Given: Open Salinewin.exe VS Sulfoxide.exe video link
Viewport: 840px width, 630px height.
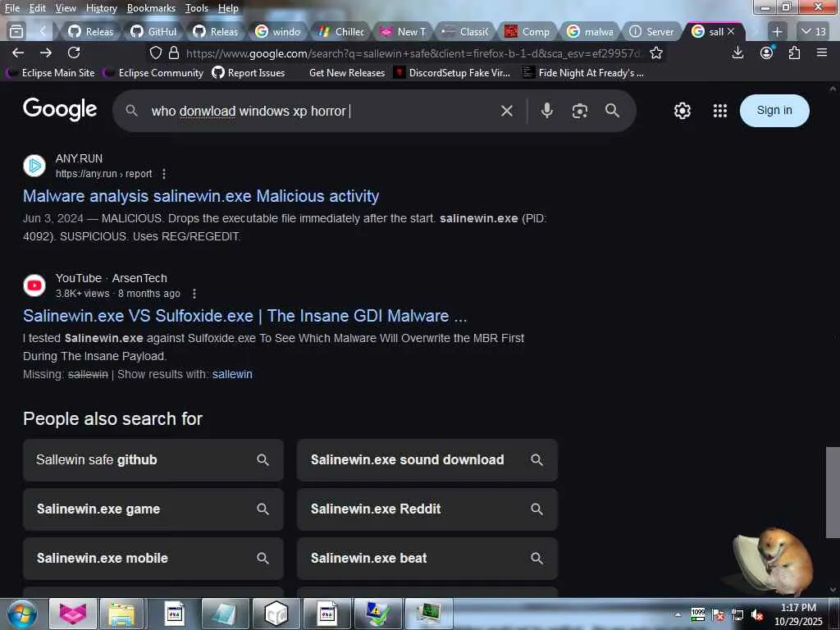Looking at the screenshot, I should [244, 316].
